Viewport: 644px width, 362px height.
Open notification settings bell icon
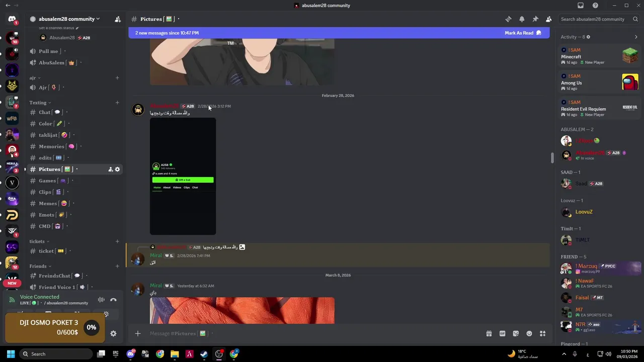(522, 19)
